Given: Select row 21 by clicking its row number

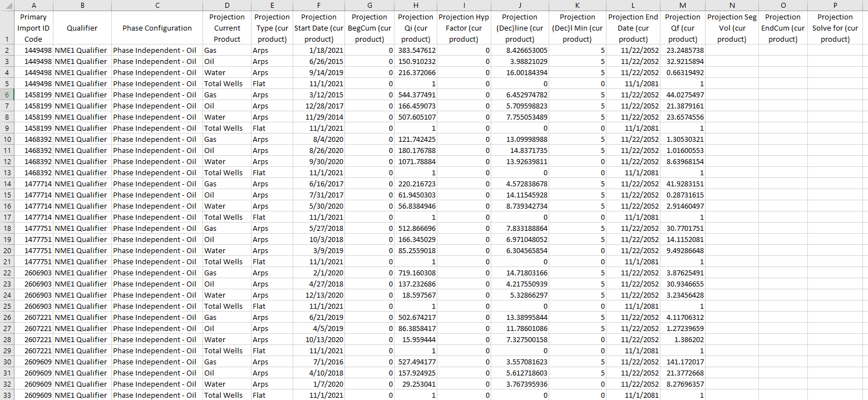Looking at the screenshot, I should (6, 261).
